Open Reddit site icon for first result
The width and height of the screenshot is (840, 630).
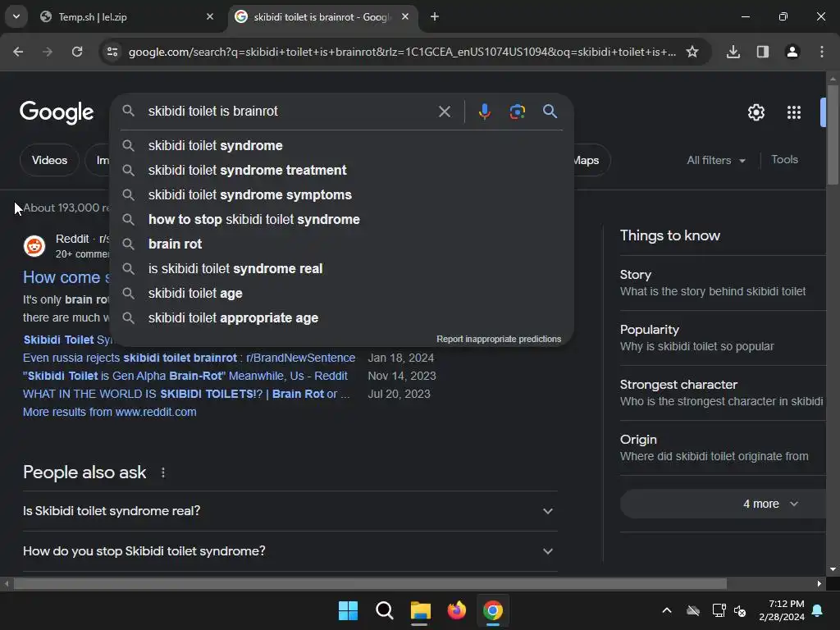34,246
